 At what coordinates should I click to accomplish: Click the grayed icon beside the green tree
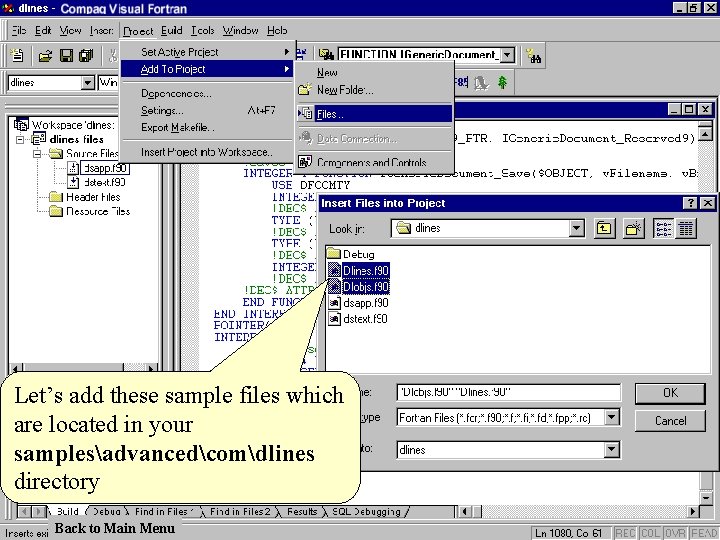click(x=481, y=83)
